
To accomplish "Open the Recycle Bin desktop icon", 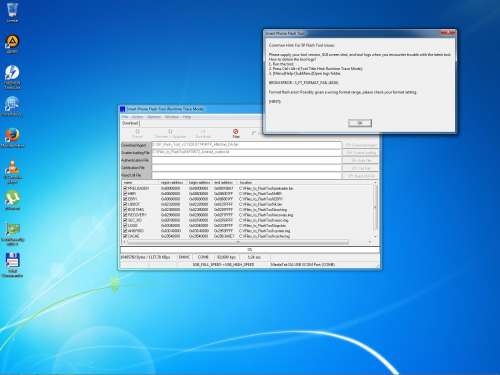I will (12, 12).
